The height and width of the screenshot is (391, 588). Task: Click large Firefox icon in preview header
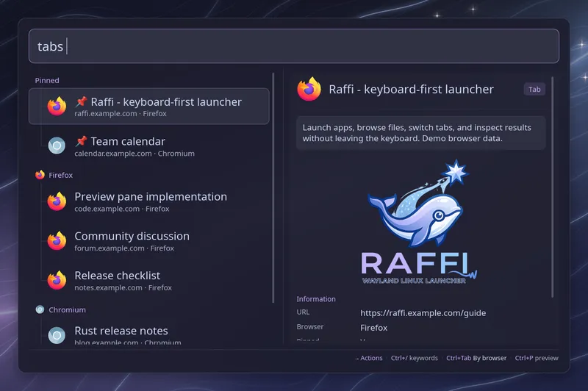point(309,89)
